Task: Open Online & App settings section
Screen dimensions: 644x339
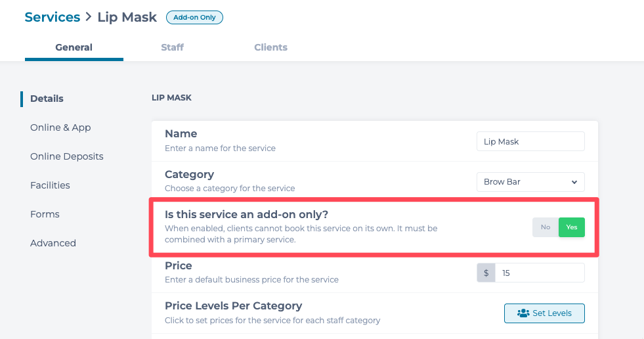Action: [60, 127]
